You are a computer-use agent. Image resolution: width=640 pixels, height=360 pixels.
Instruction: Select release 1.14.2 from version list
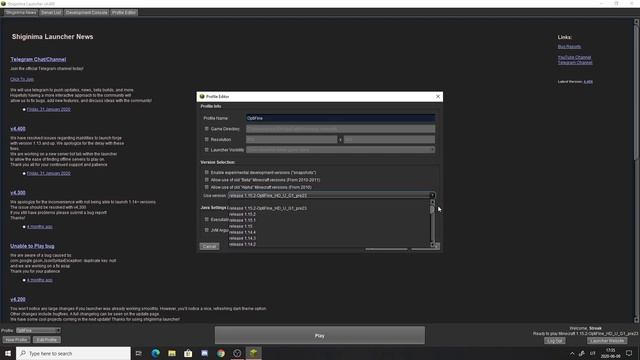coord(329,244)
